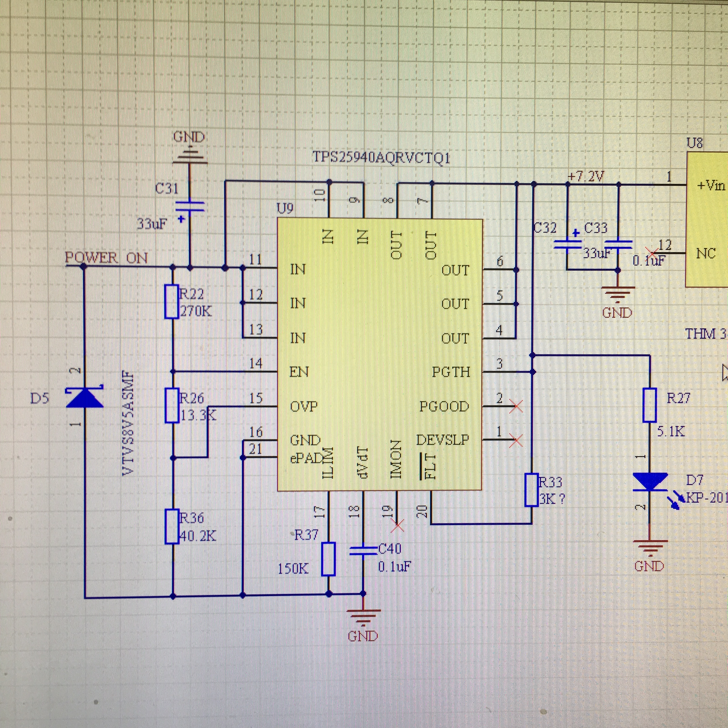Select the D5 TVS diode symbol
Image resolution: width=728 pixels, height=728 pixels.
point(84,398)
